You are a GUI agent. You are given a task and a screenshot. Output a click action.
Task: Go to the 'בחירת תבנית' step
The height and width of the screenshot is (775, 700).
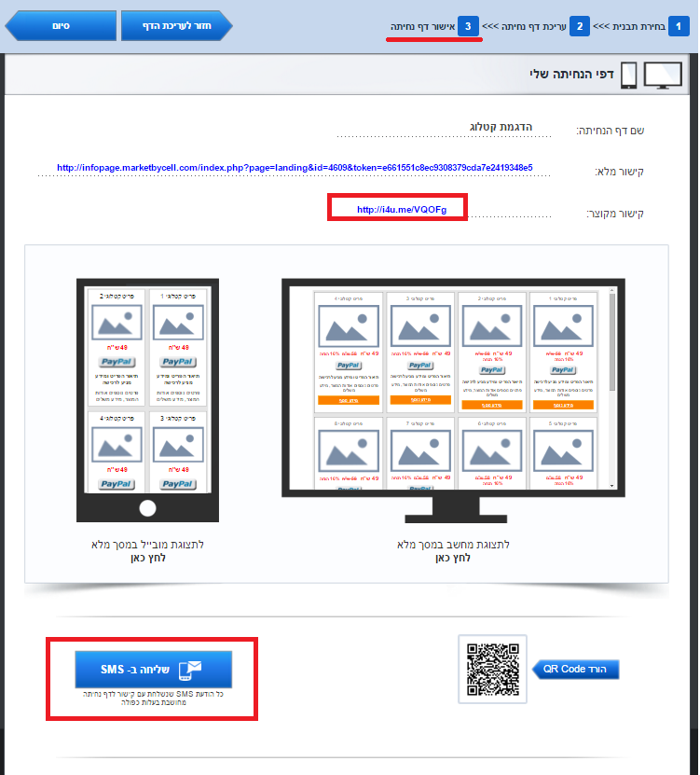pyautogui.click(x=639, y=25)
